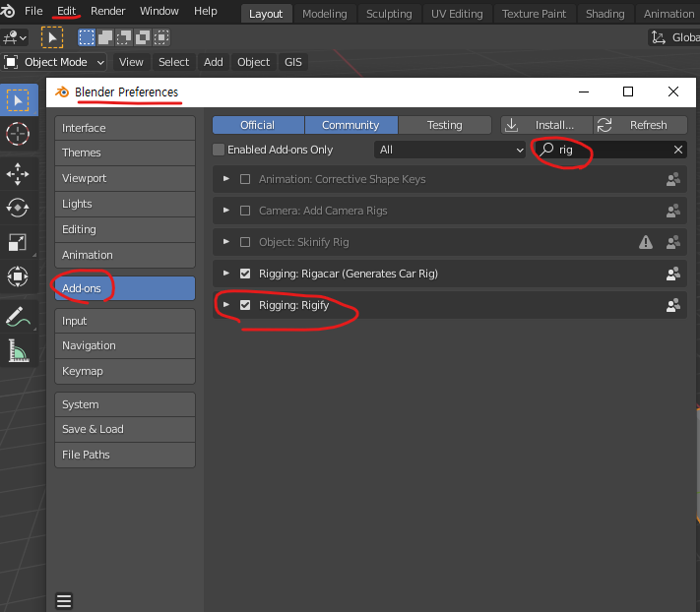Open the Window menu
The height and width of the screenshot is (612, 700).
159,11
